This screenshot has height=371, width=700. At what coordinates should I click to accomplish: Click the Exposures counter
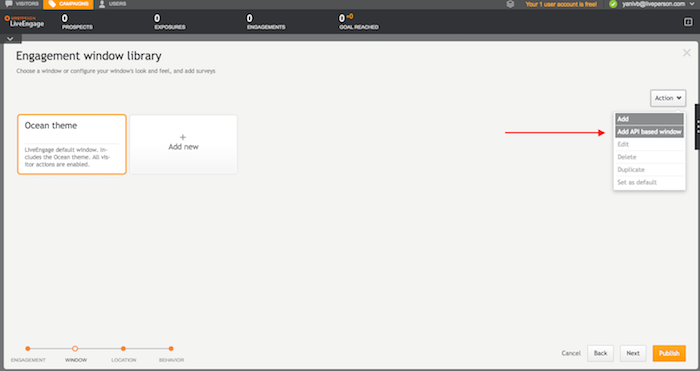click(170, 22)
